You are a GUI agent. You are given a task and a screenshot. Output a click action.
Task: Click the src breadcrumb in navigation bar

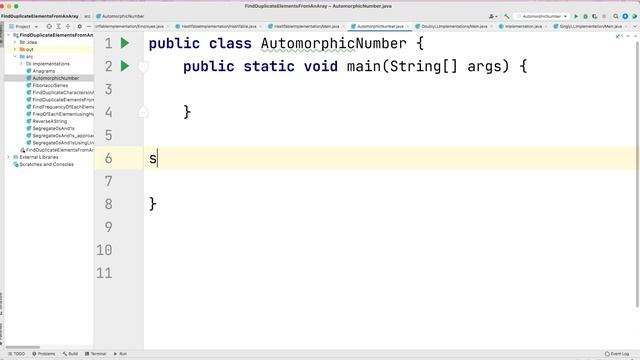point(87,16)
